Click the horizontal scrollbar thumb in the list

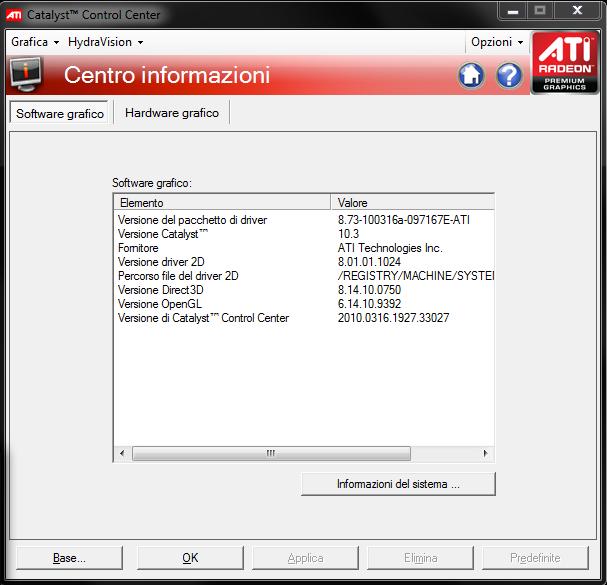pos(271,453)
